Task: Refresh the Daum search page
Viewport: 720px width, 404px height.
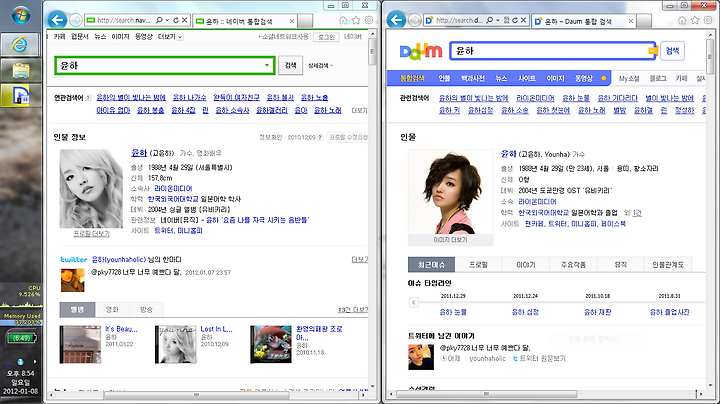Action: pos(515,20)
